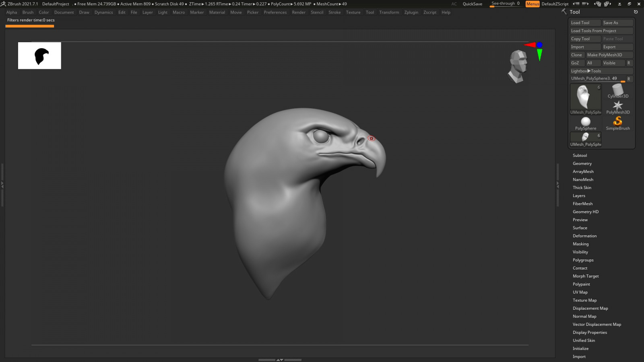
Task: Choose the PolySphere tool icon
Action: click(586, 122)
